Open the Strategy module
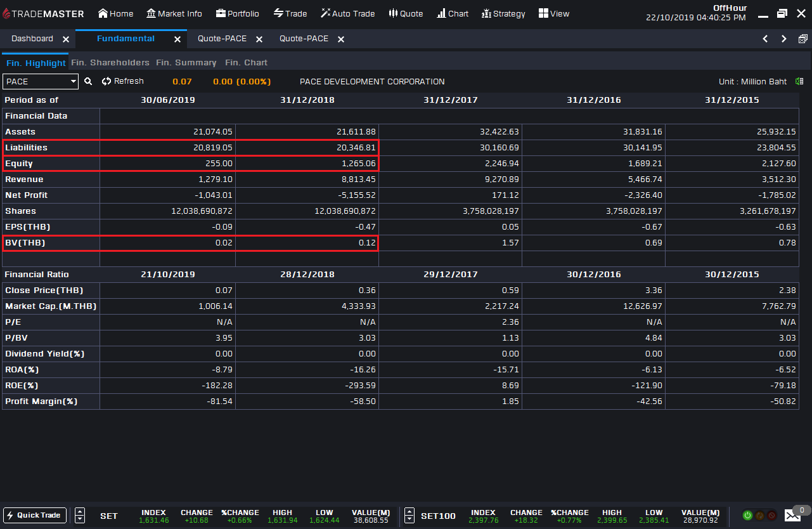812x529 pixels. pyautogui.click(x=503, y=13)
